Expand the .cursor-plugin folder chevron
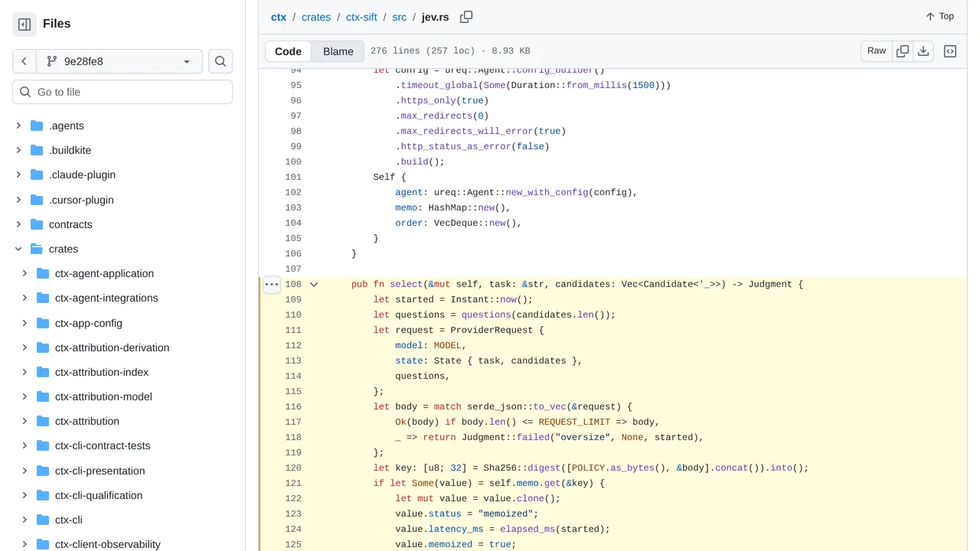980x551 pixels. (18, 200)
